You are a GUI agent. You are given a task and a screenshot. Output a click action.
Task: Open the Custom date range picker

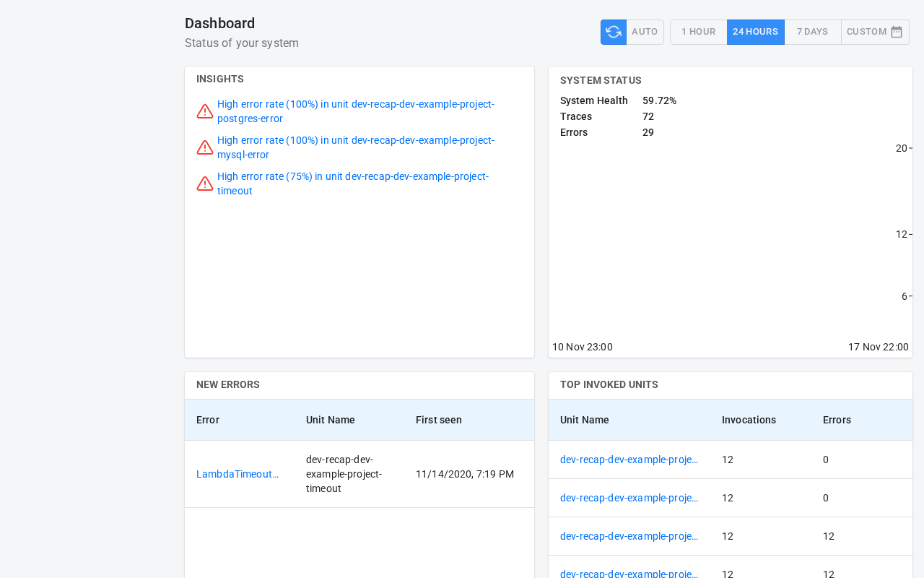coord(867,32)
